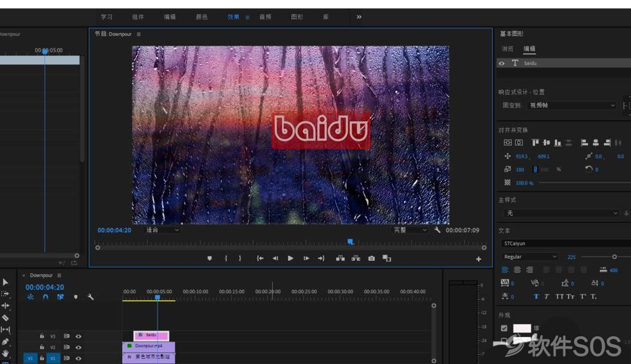Open timeline display settings wrench

[x=91, y=297]
